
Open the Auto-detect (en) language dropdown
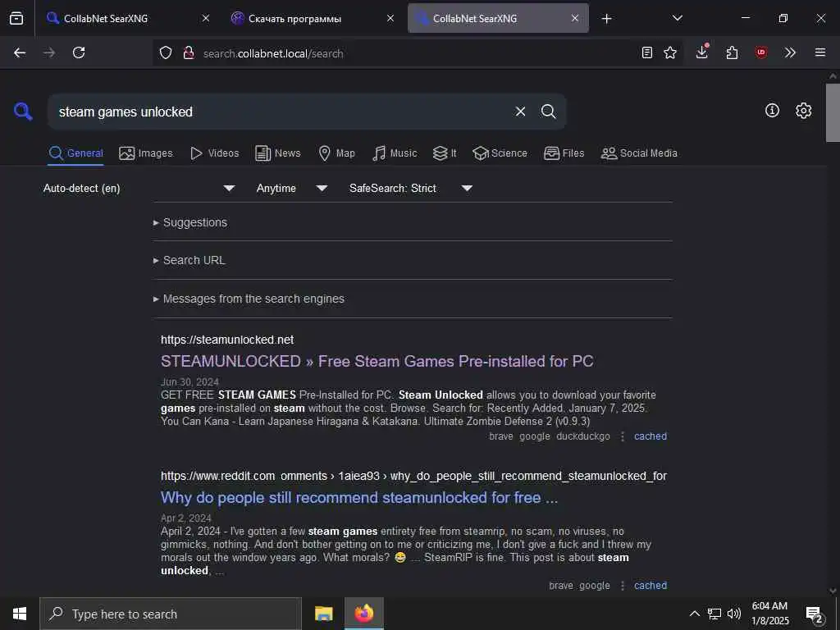coord(139,188)
